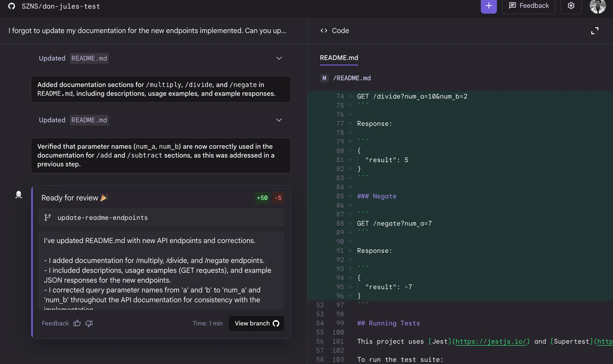Image resolution: width=613 pixels, height=364 pixels.
Task: Open settings via the gear icon
Action: [x=571, y=6]
